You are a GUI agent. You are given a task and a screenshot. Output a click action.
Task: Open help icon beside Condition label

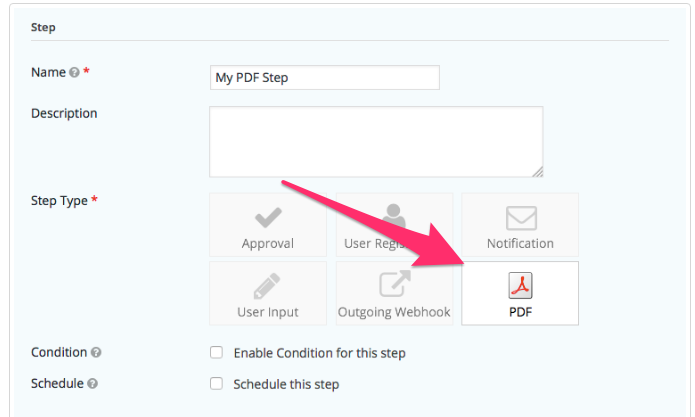tap(96, 352)
